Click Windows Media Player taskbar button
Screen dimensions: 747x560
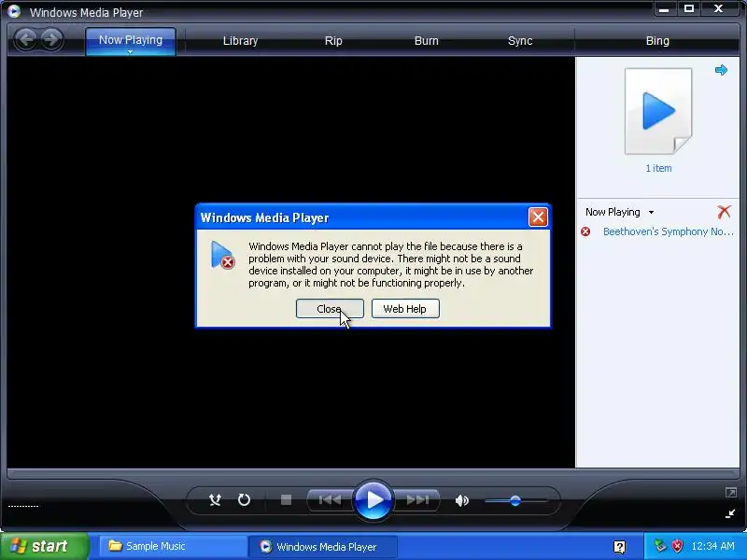coord(323,547)
